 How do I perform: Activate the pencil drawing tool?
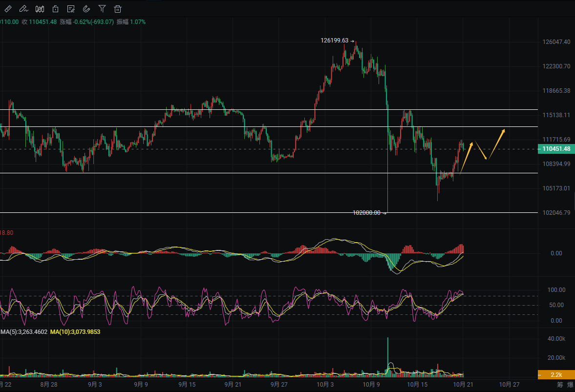tap(23, 9)
